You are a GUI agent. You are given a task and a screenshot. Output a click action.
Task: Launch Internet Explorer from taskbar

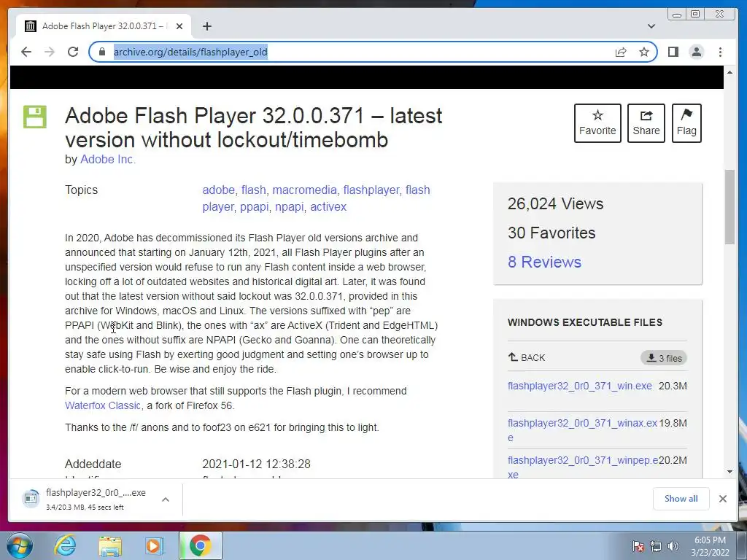(65, 545)
